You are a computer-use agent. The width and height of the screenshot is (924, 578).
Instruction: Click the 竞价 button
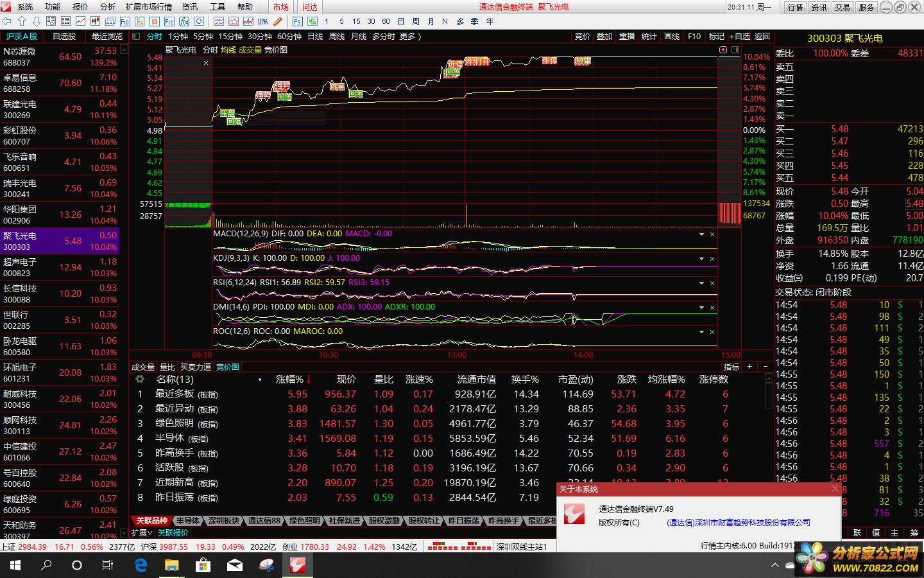[583, 37]
